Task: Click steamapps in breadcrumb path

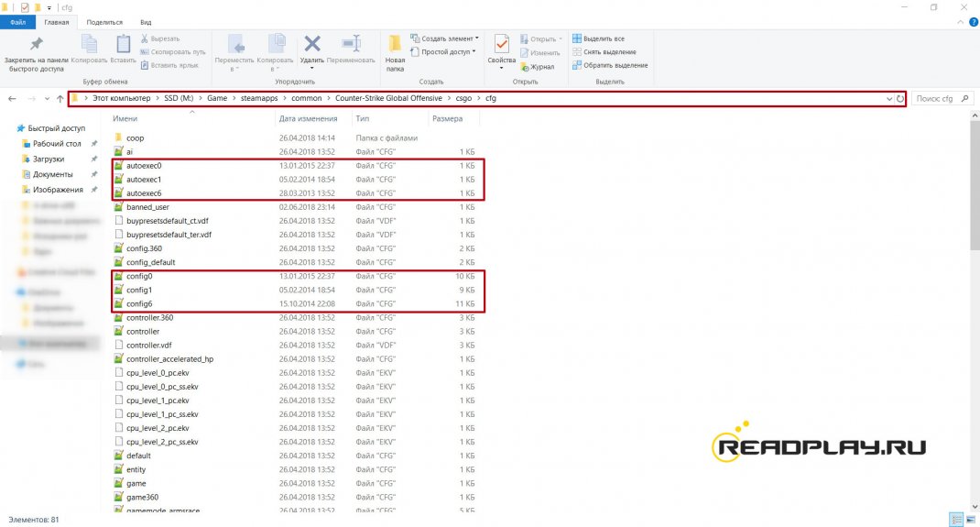Action: click(x=259, y=98)
